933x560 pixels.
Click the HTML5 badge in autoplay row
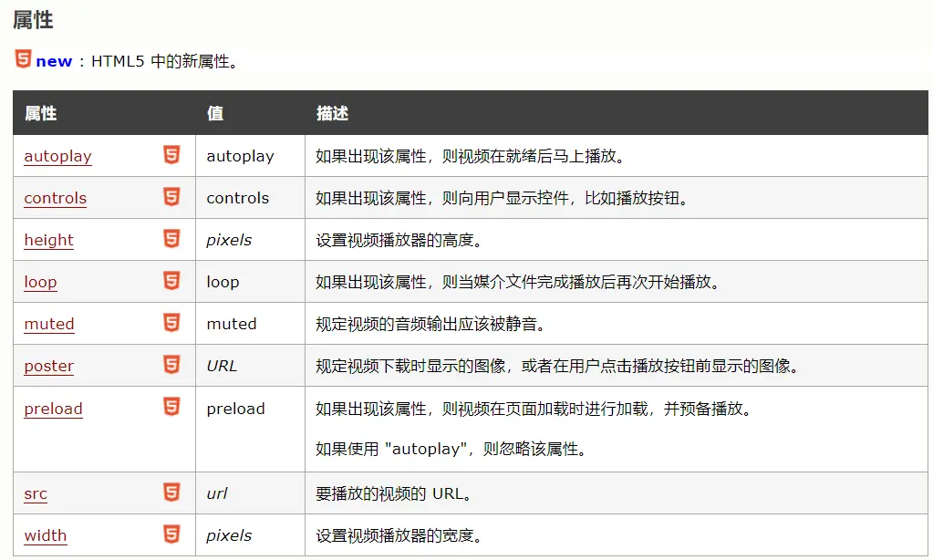(x=171, y=155)
